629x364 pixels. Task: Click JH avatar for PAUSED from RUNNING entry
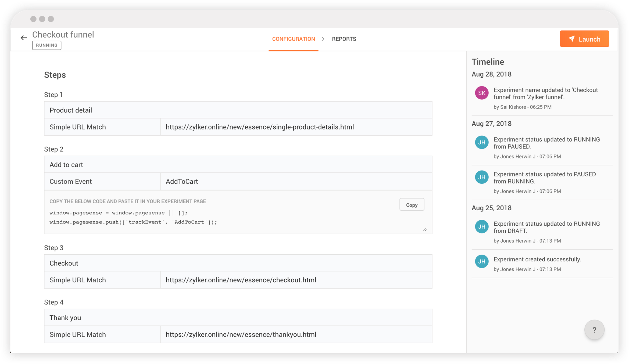[x=481, y=177]
